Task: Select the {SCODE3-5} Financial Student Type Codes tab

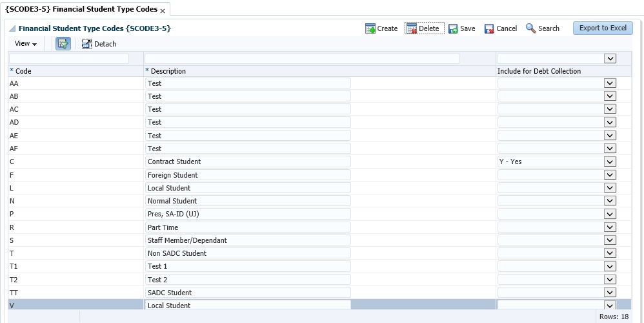Action: (81, 10)
